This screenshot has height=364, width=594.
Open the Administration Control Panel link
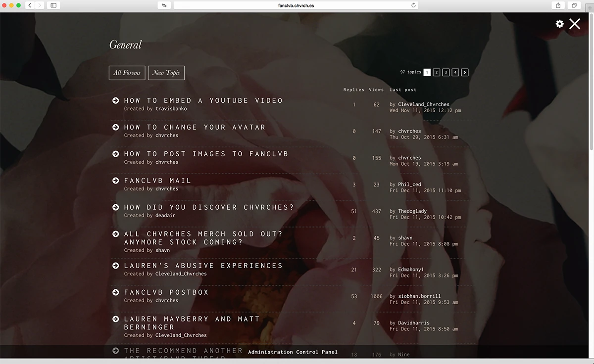[x=293, y=352]
